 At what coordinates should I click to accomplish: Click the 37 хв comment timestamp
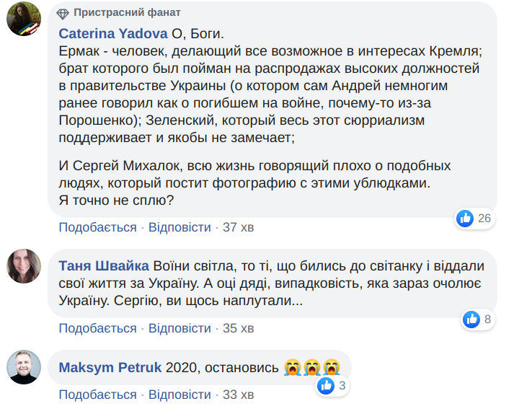point(239,227)
